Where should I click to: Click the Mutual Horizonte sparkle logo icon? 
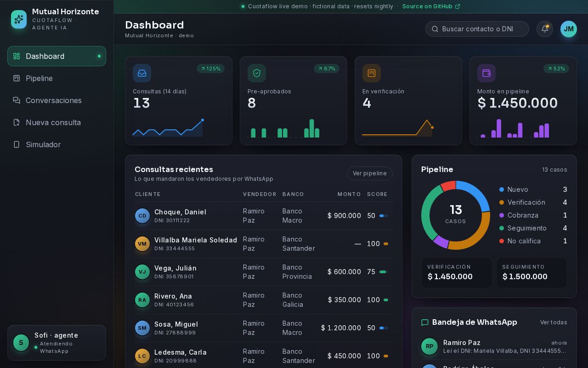coord(19,19)
